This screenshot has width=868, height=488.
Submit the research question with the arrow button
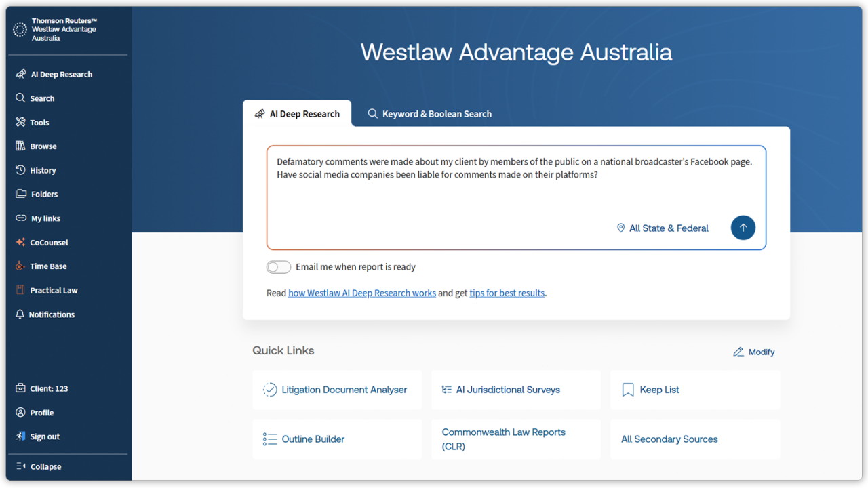pos(743,228)
